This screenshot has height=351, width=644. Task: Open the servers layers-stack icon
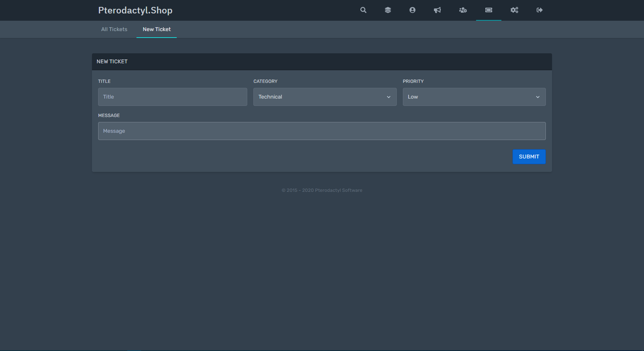coord(388,10)
